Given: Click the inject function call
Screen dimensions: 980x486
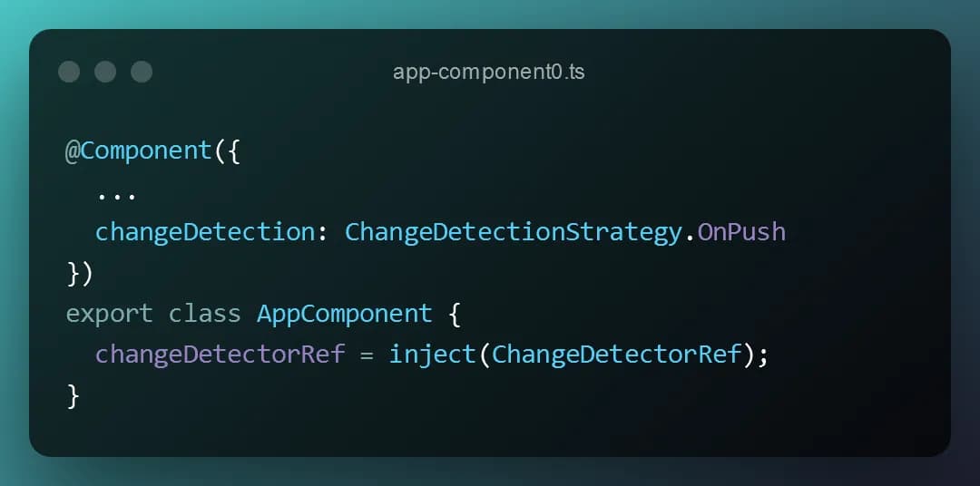Looking at the screenshot, I should click(433, 355).
